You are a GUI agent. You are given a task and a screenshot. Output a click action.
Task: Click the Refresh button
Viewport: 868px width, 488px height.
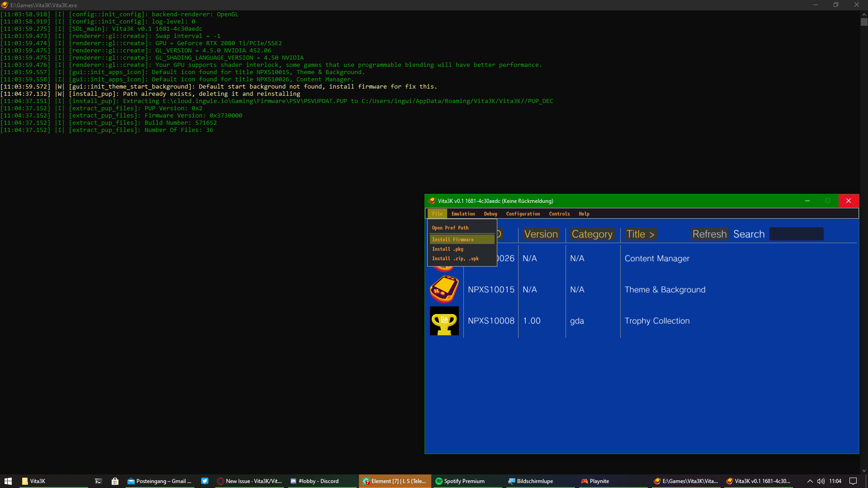(709, 234)
